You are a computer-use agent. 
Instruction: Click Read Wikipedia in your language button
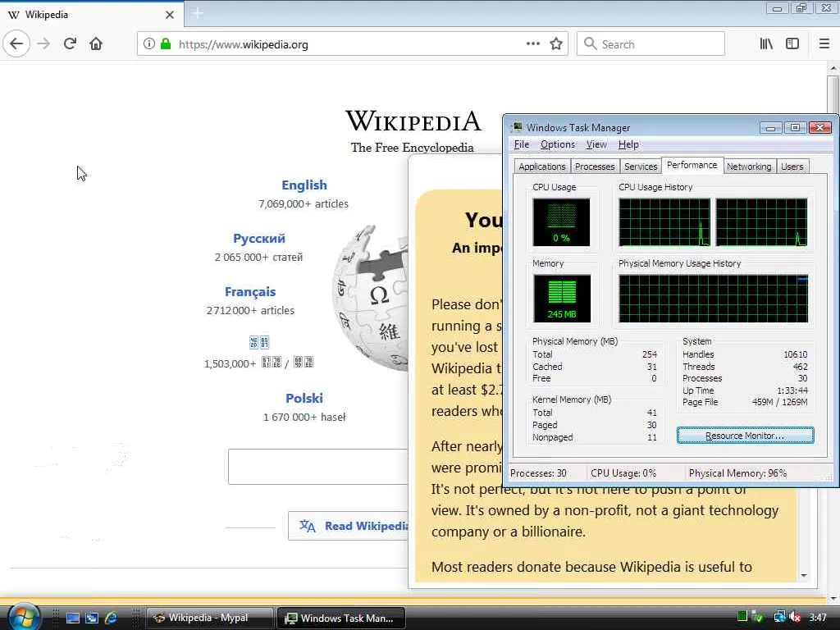[x=348, y=526]
